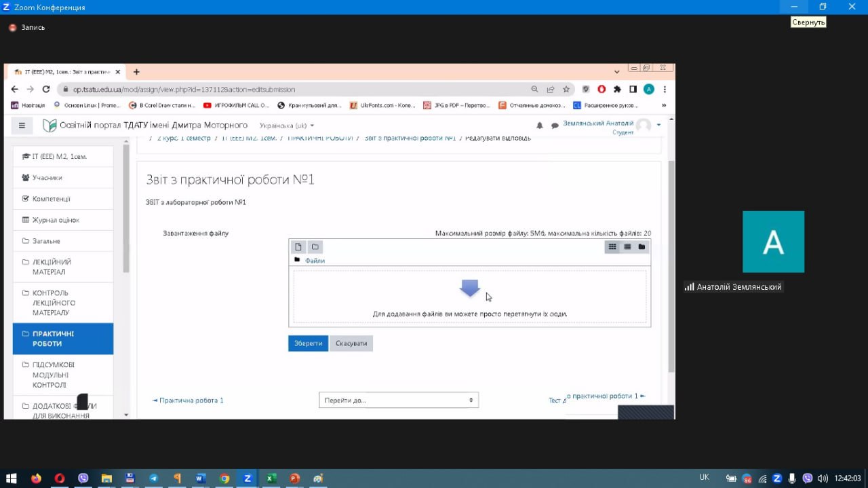
Task: Open File Explorer from the taskbar
Action: coord(106,478)
